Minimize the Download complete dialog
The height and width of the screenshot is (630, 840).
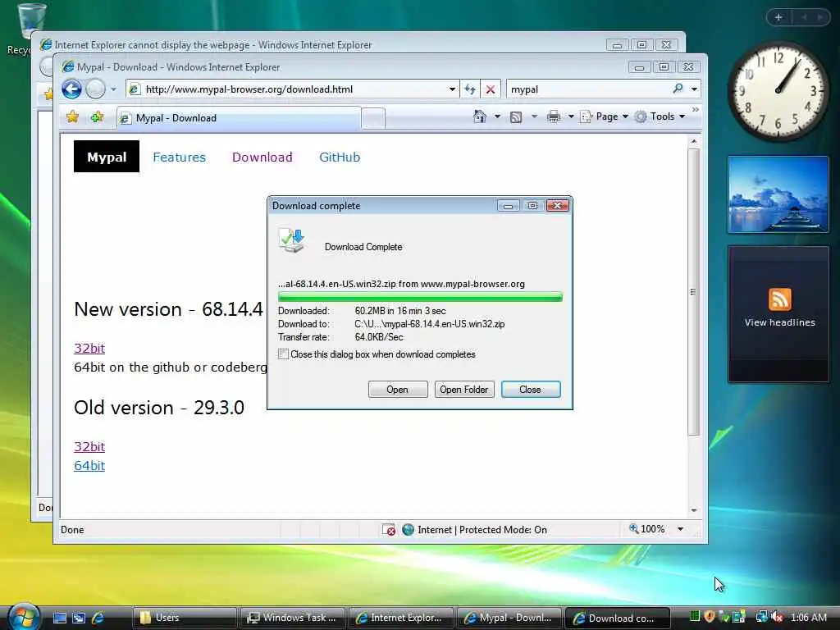(508, 206)
